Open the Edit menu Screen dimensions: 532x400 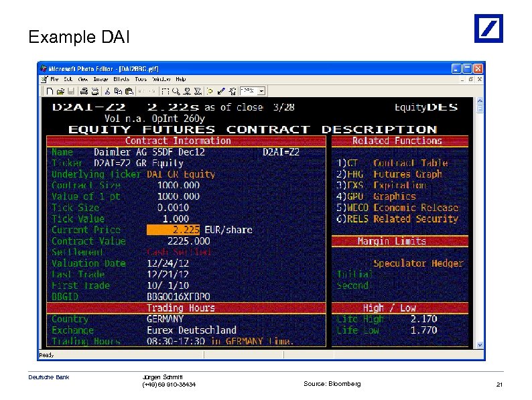coord(68,79)
